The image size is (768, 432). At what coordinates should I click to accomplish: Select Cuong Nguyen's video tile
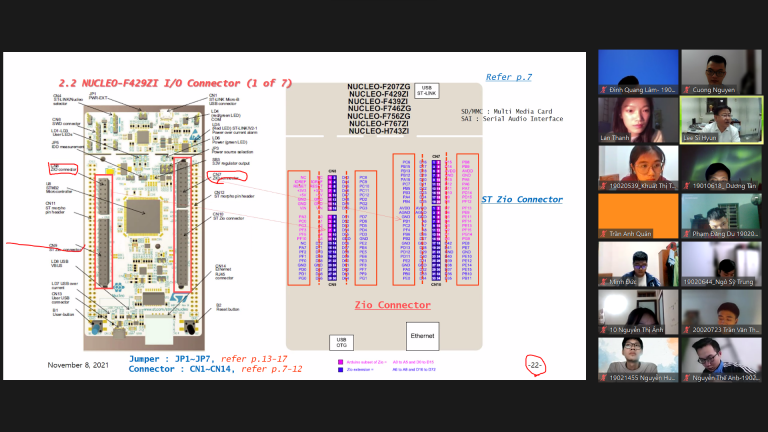coord(721,72)
